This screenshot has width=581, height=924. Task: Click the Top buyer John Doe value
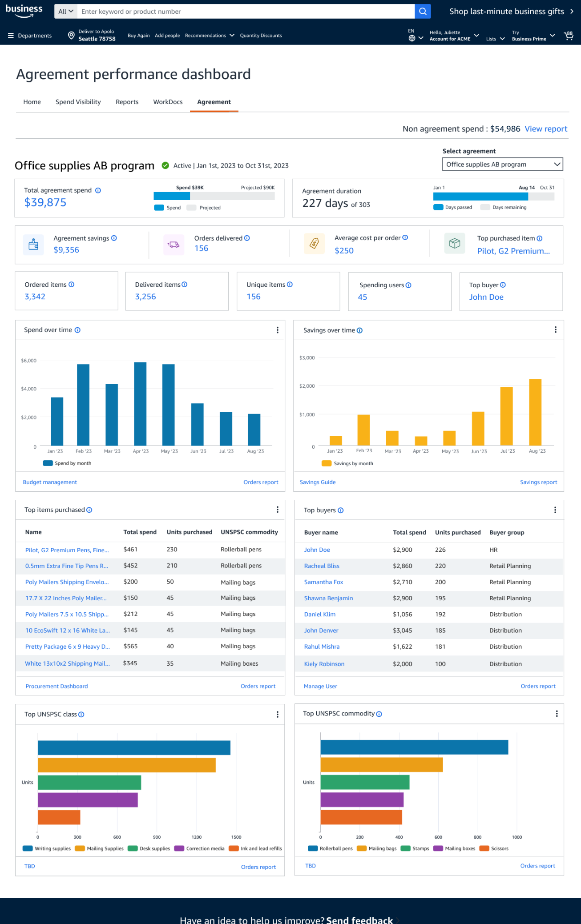click(x=486, y=297)
